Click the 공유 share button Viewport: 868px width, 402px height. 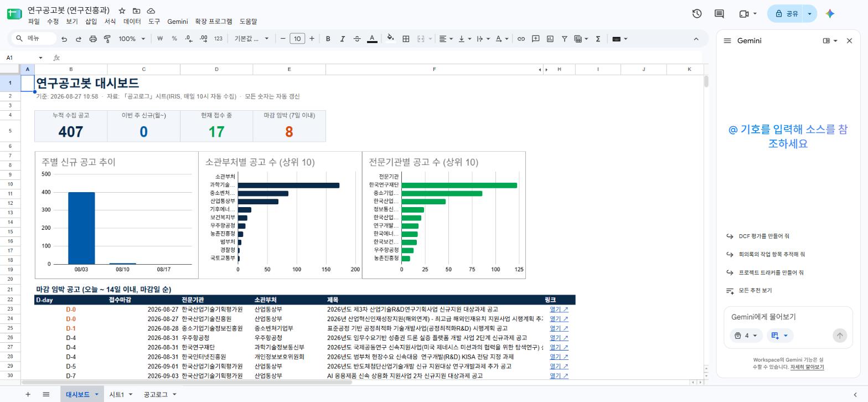point(786,14)
